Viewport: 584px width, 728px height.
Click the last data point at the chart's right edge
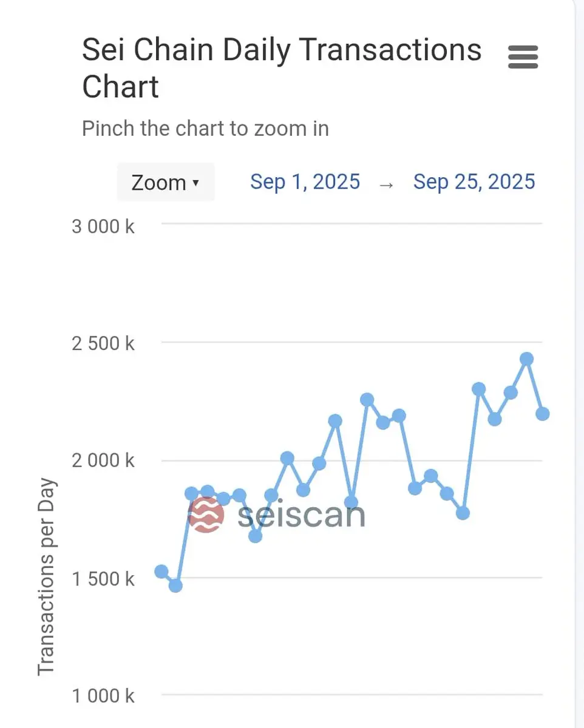tap(542, 414)
